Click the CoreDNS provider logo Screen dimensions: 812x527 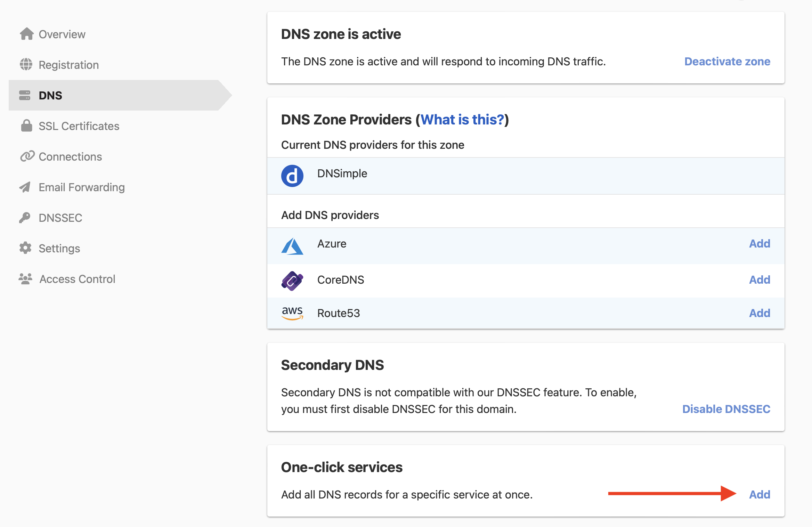click(292, 280)
